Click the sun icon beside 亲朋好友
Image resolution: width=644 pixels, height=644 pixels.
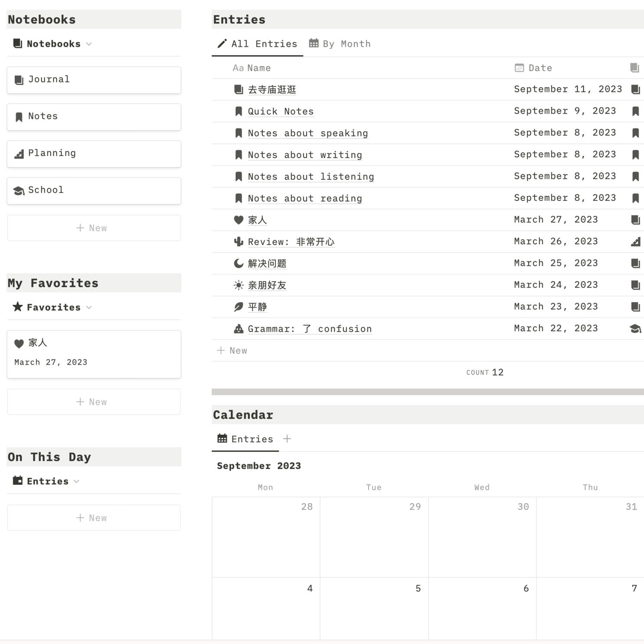tap(238, 285)
